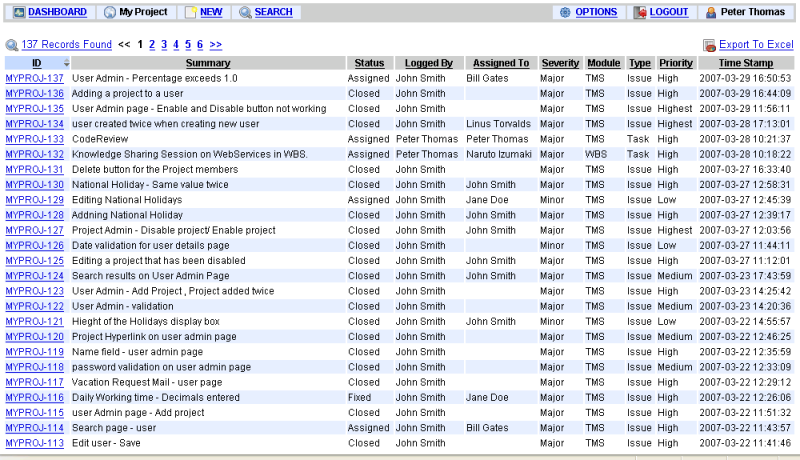Go to results page 4

click(176, 44)
